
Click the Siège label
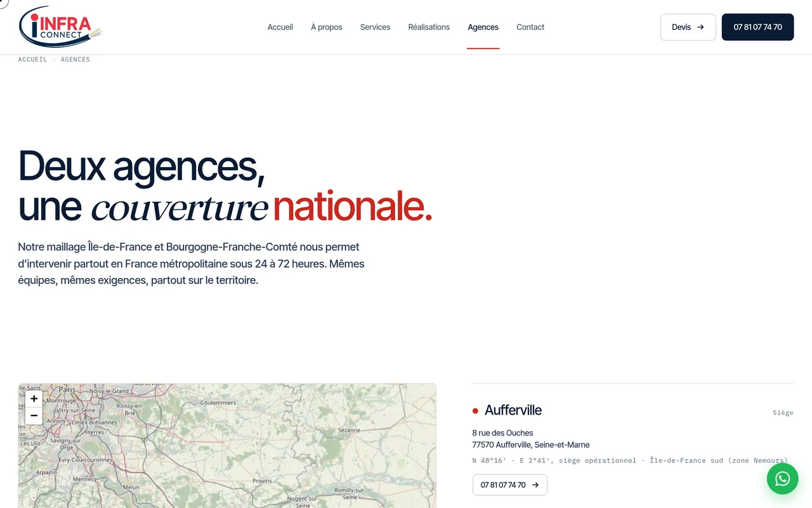(783, 413)
